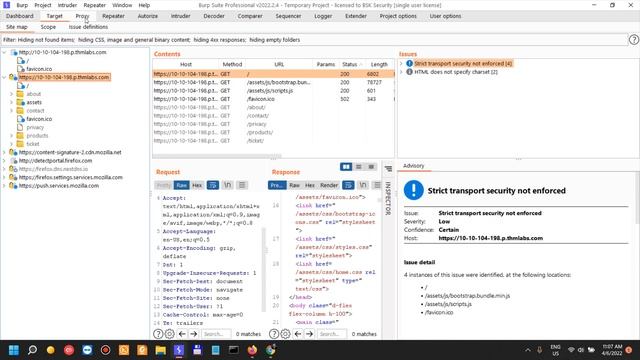Click the large advisory info icon
640x360 pixels.
[x=413, y=190]
